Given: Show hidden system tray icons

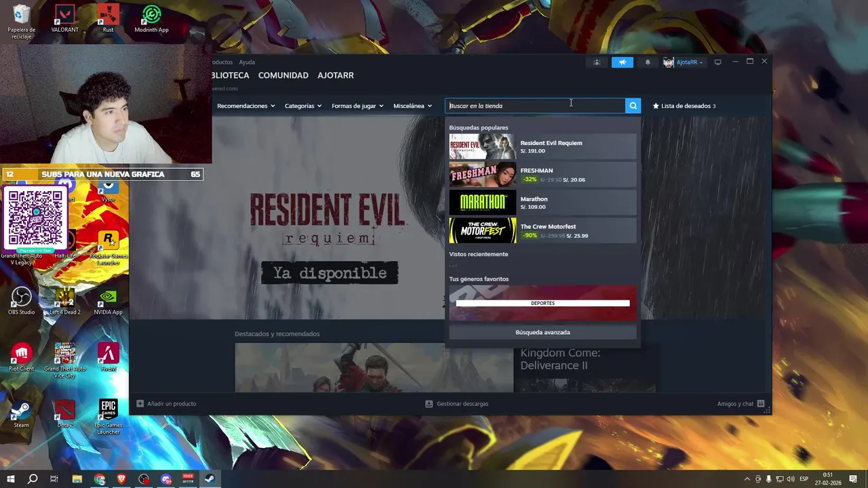Looking at the screenshot, I should 747,479.
